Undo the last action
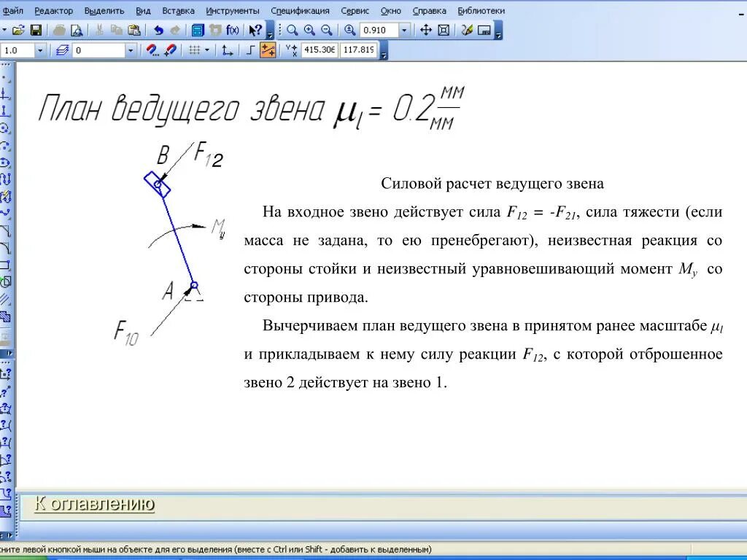The height and width of the screenshot is (560, 747). (x=158, y=31)
